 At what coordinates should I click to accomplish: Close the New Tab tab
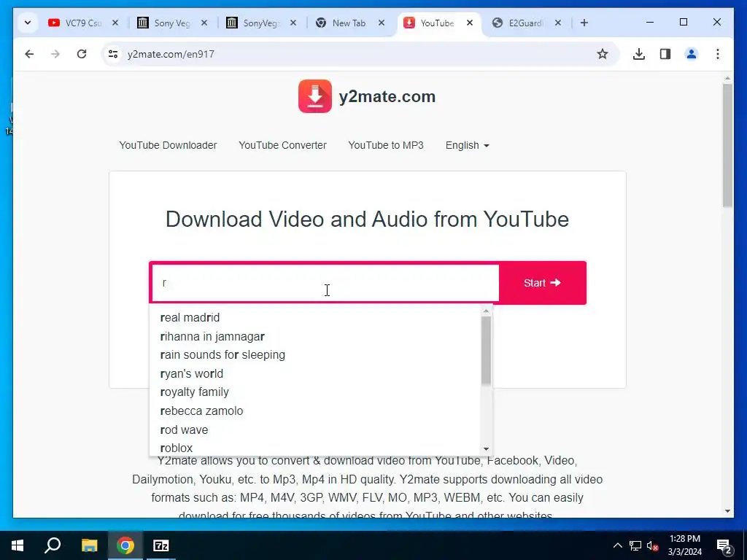pyautogui.click(x=382, y=23)
